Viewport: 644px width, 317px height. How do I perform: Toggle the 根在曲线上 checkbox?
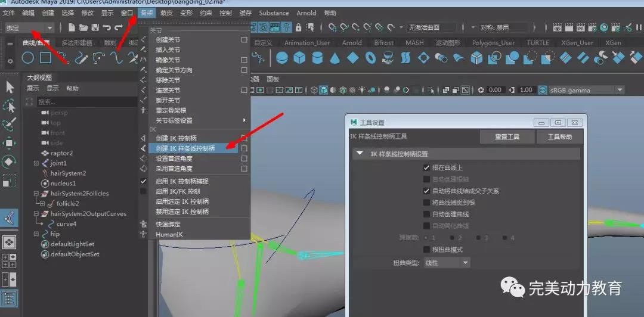pos(426,168)
